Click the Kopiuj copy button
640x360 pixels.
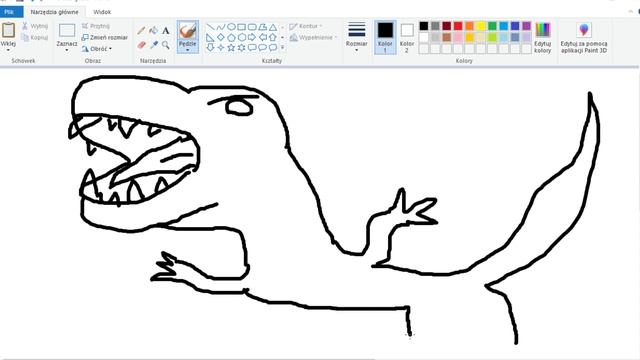[x=35, y=38]
